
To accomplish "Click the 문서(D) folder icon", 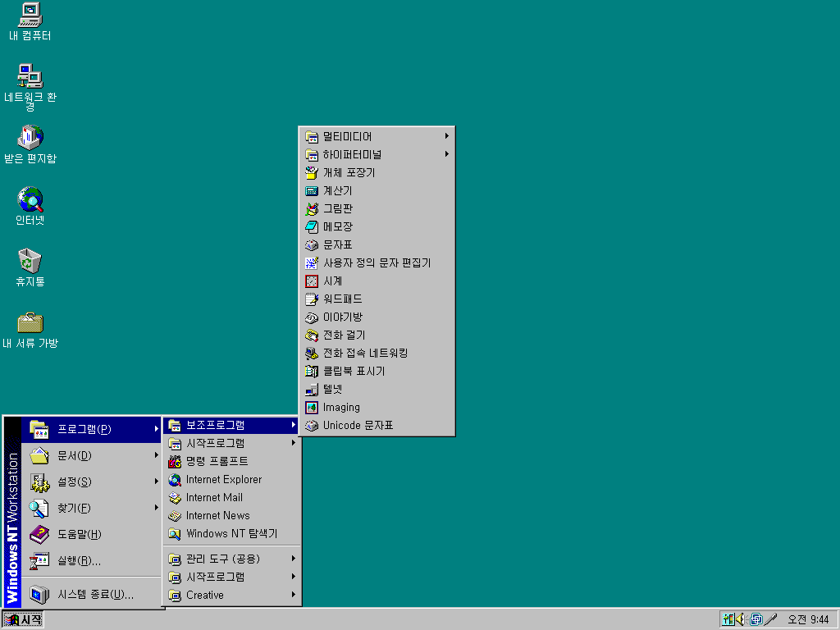I will [x=39, y=455].
